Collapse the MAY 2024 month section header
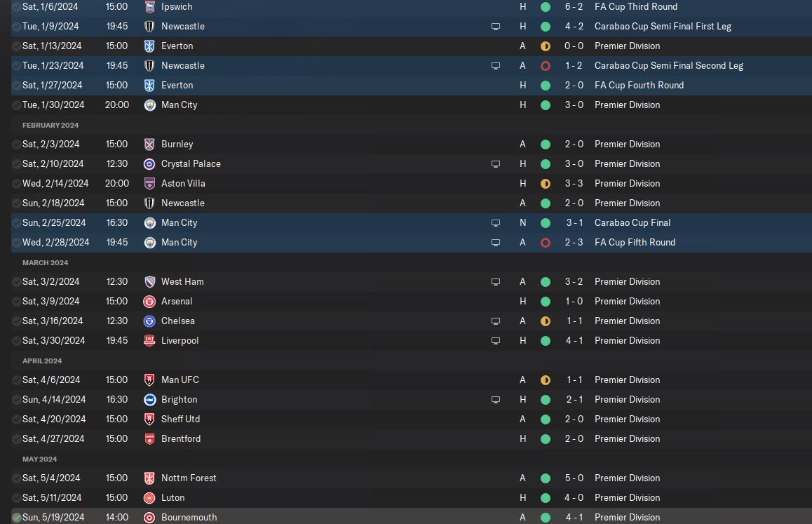This screenshot has width=812, height=524. (39, 459)
